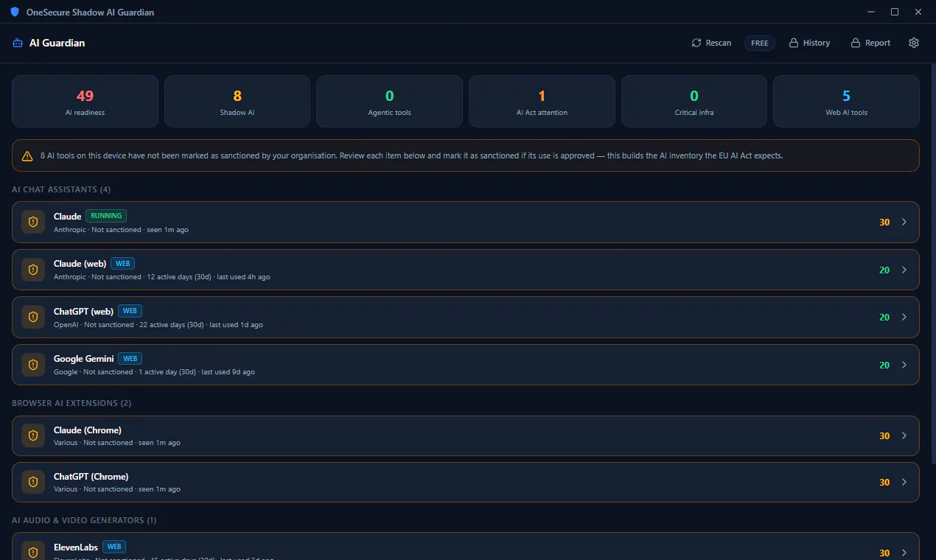Click the BROWSER AI EXTENSIONS (2) heading

[x=71, y=403]
